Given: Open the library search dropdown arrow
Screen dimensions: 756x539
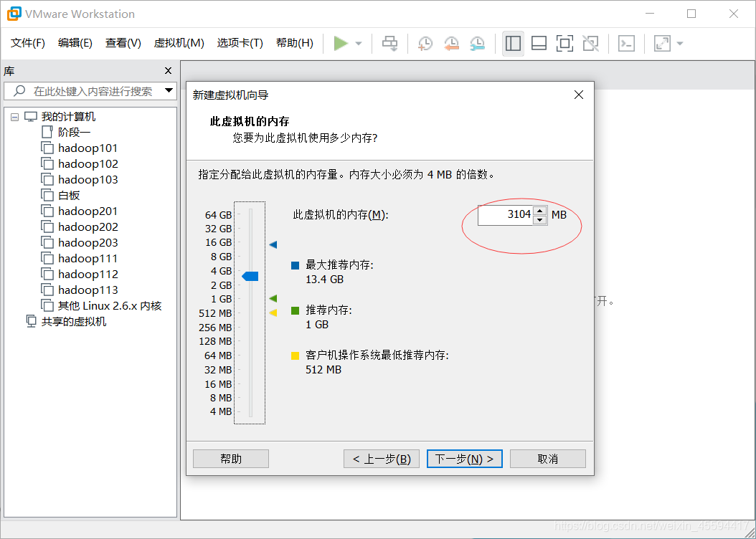Looking at the screenshot, I should [169, 90].
